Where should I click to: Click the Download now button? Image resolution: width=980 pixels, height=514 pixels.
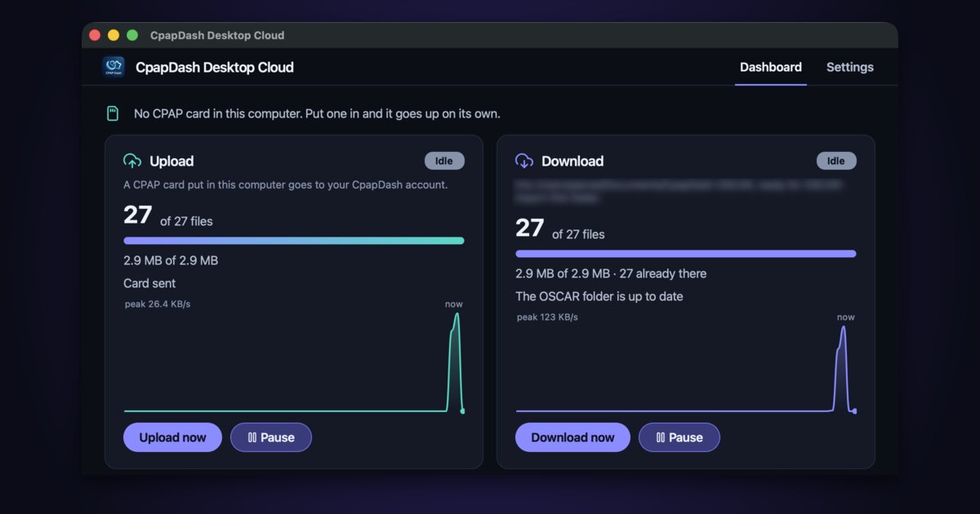572,437
